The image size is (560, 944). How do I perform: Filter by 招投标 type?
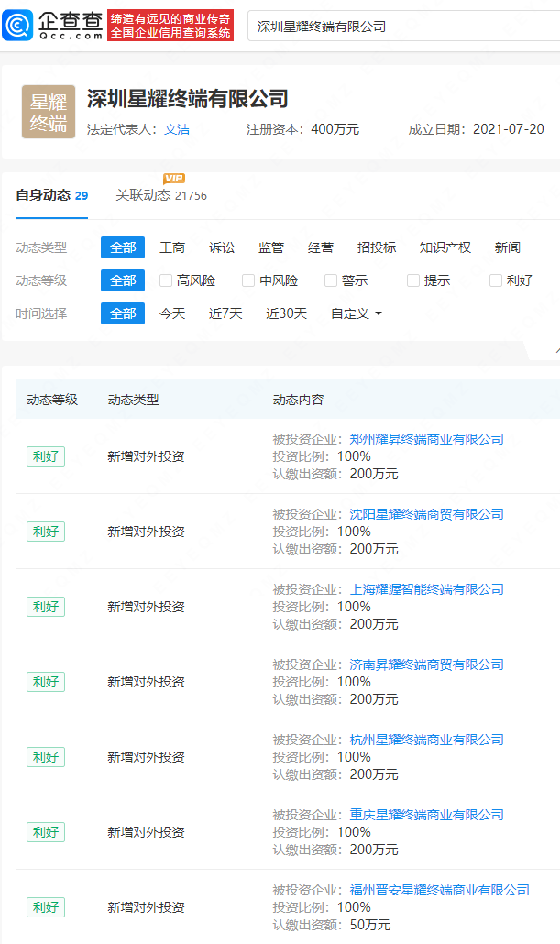(x=377, y=247)
